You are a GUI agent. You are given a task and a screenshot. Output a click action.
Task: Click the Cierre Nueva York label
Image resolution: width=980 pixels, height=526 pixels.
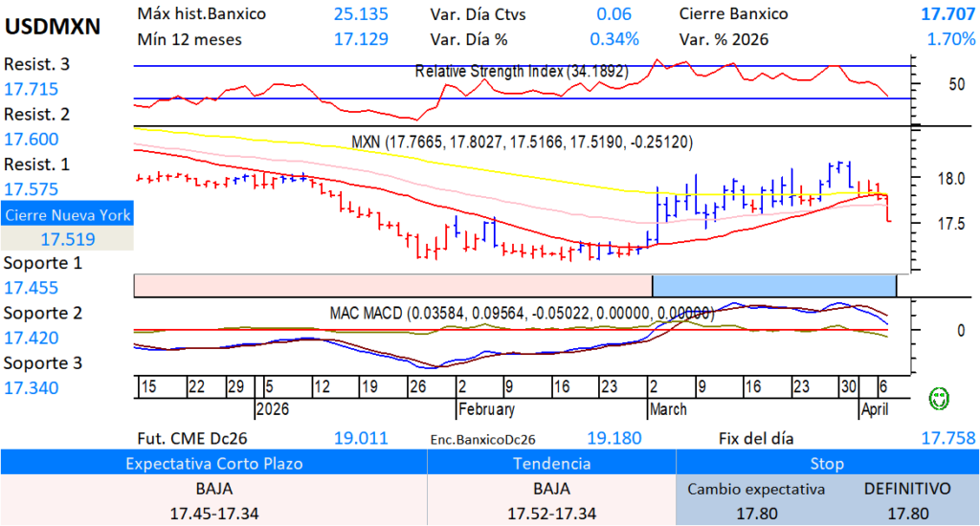67,215
